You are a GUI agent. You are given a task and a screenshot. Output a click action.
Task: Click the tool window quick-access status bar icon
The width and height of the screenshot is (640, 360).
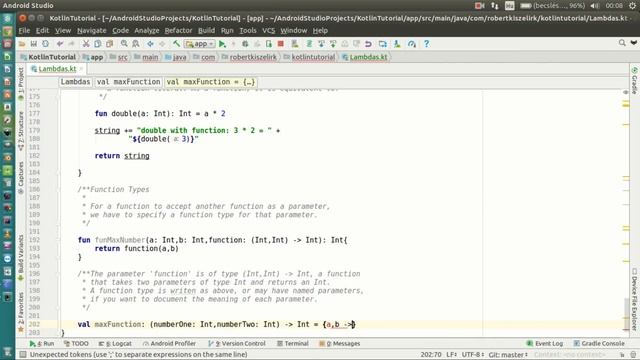23,354
